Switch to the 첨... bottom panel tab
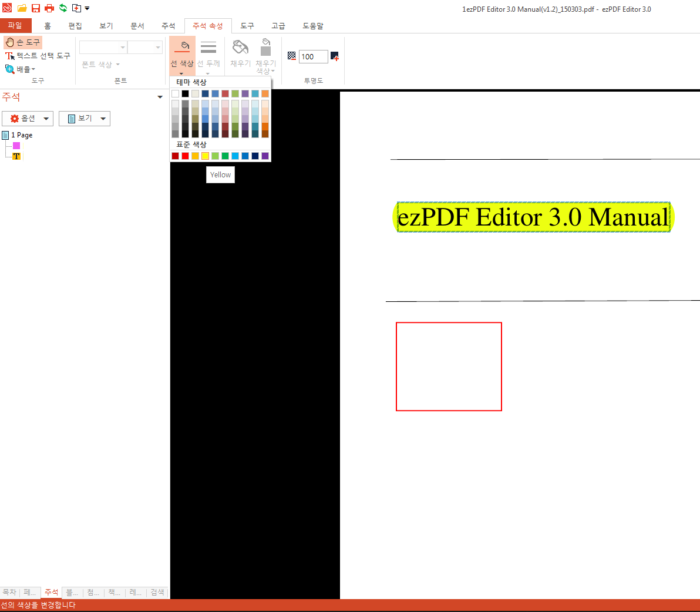 [93, 592]
